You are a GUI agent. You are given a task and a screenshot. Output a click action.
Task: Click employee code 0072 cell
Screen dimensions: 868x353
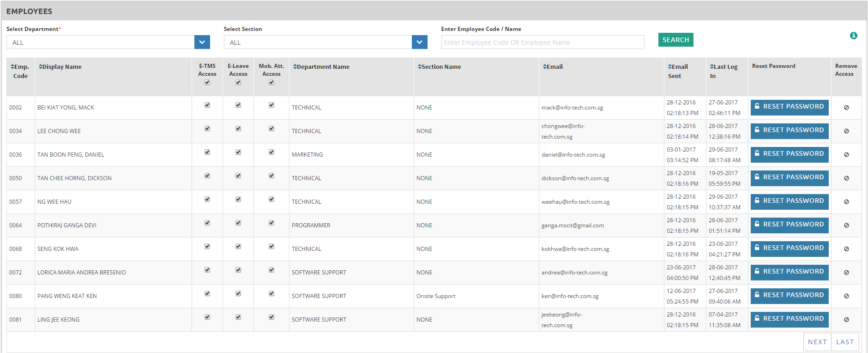tap(21, 273)
